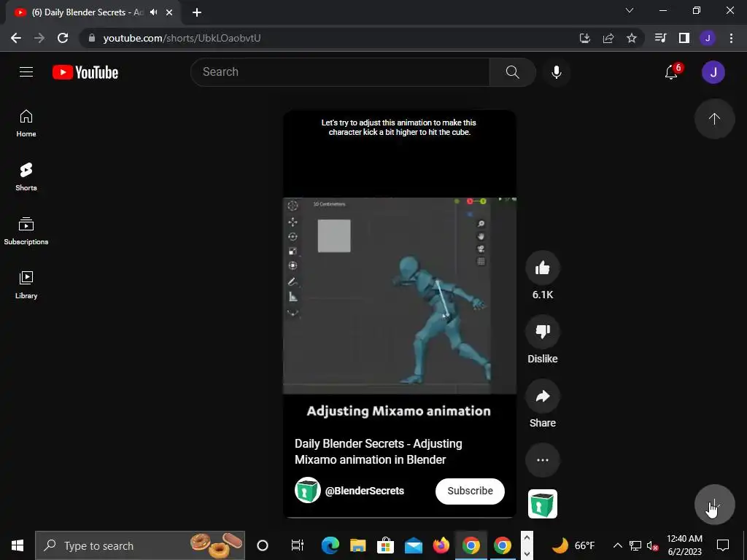Open the clock showing 12:40 AM
747x560 pixels.
tap(684, 545)
